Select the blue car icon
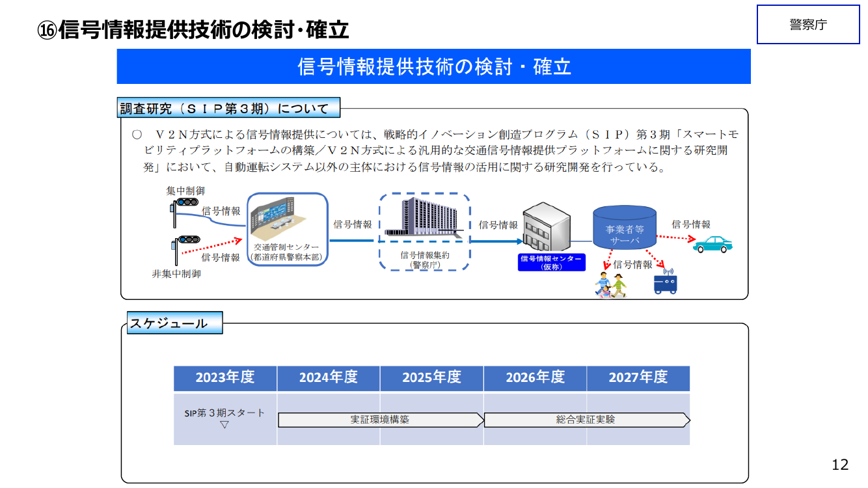This screenshot has width=868, height=488. point(712,245)
